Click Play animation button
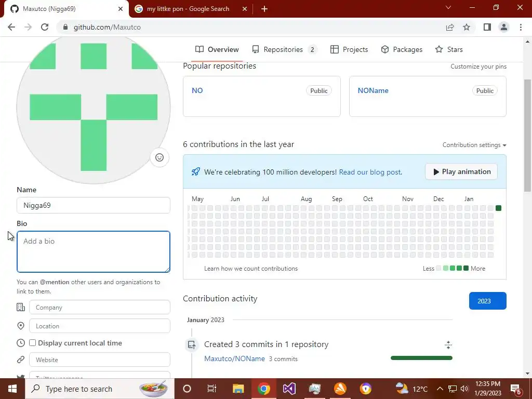The width and height of the screenshot is (532, 399). 461,171
